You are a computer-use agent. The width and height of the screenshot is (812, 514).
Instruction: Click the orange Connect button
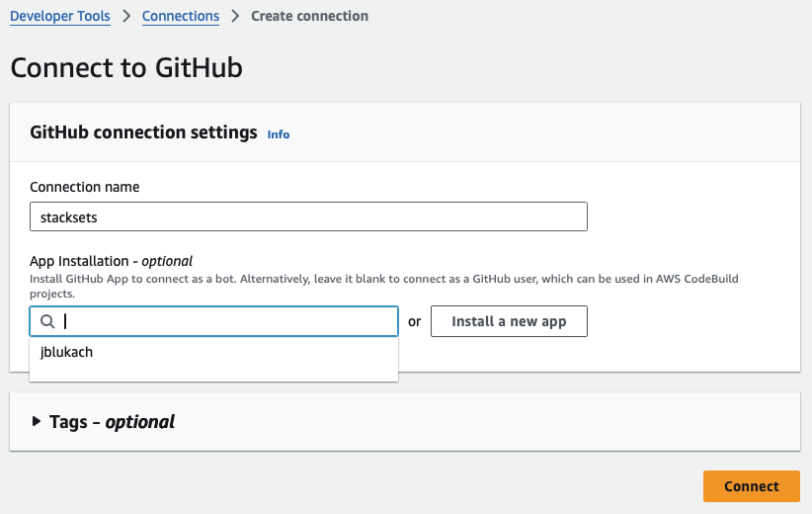[751, 486]
